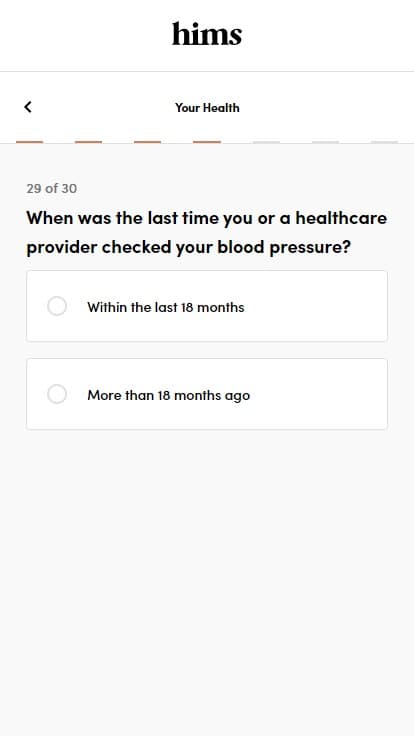Click the 29 of 30 counter
Viewport: 414px width, 736px height.
[52, 188]
